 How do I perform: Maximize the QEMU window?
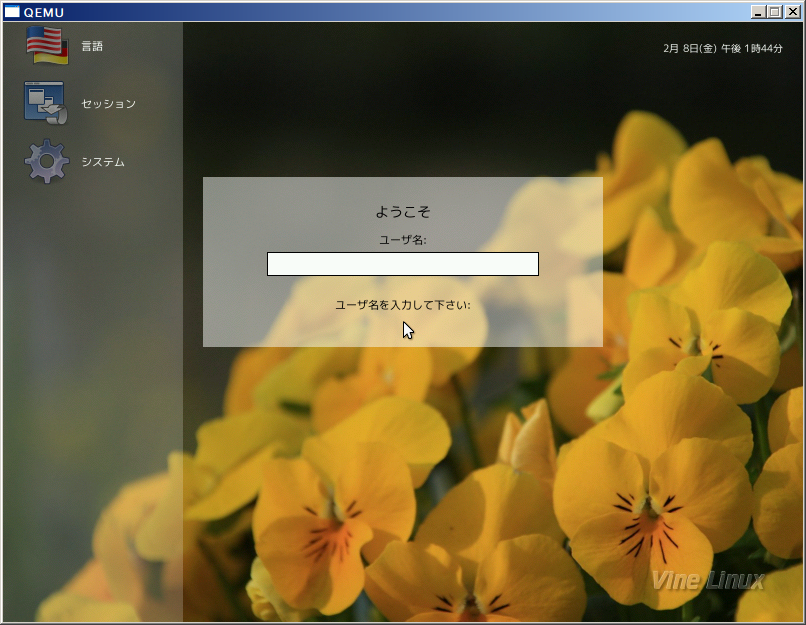(775, 12)
